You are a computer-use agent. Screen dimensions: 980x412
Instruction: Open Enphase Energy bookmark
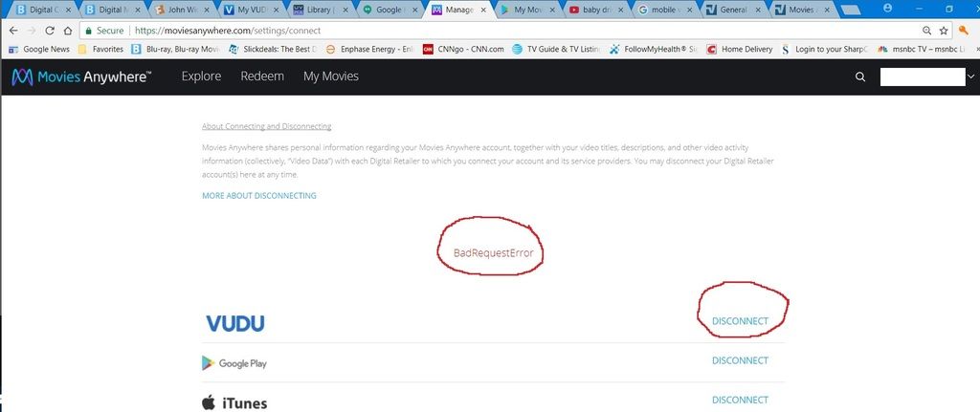[370, 50]
